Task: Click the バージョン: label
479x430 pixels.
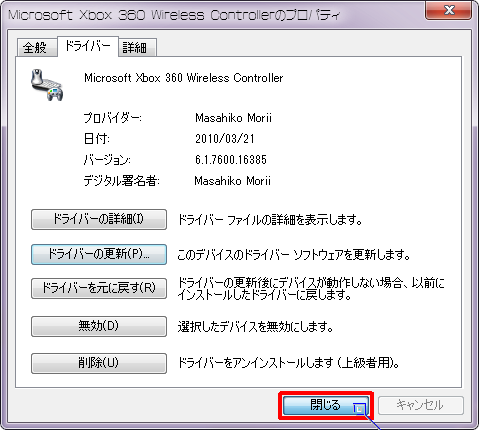Action: [107, 160]
